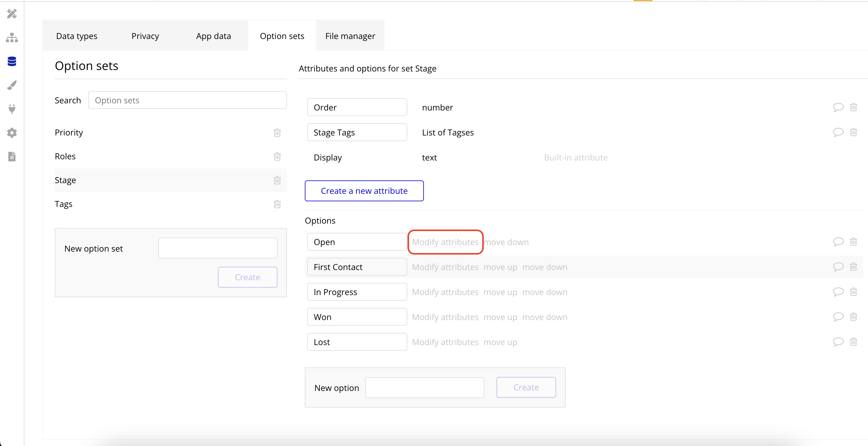The width and height of the screenshot is (868, 446).
Task: Click move down for First Contact option
Action: point(544,267)
